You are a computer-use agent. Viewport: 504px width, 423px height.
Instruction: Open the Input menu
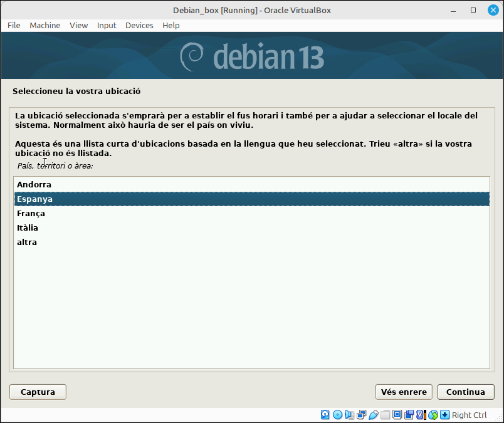tap(107, 26)
